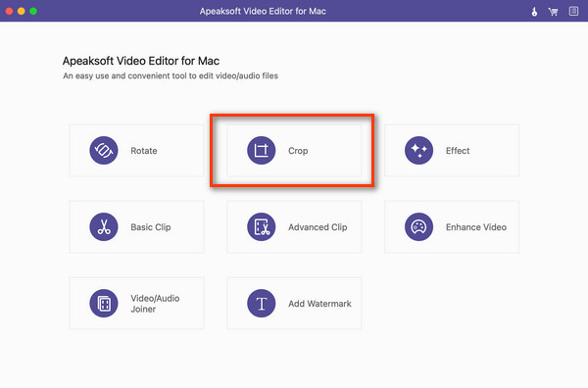Open the shopping cart purchase icon

pos(553,12)
